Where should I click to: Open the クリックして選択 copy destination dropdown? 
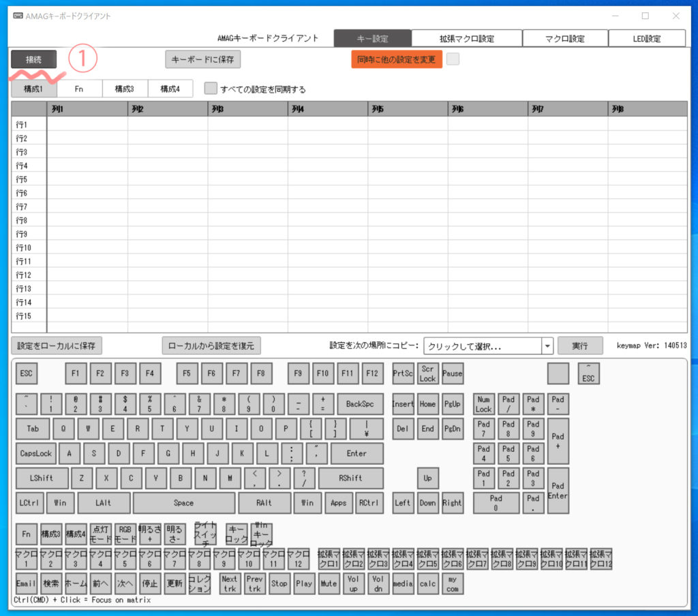[x=488, y=346]
